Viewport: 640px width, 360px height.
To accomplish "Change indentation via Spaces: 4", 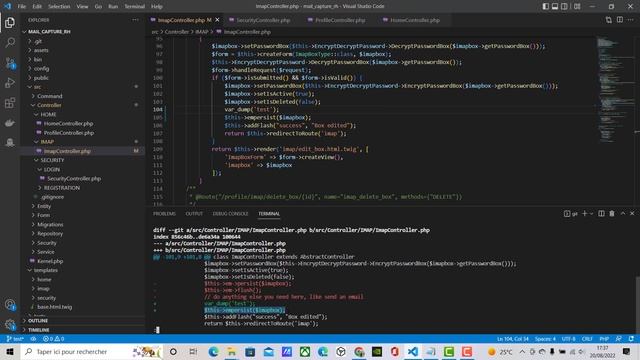I will 545,339.
